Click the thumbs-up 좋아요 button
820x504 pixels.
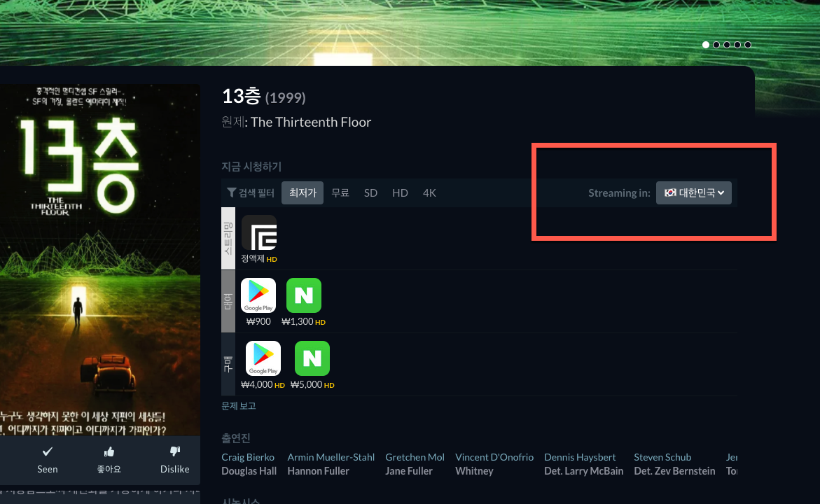point(109,460)
